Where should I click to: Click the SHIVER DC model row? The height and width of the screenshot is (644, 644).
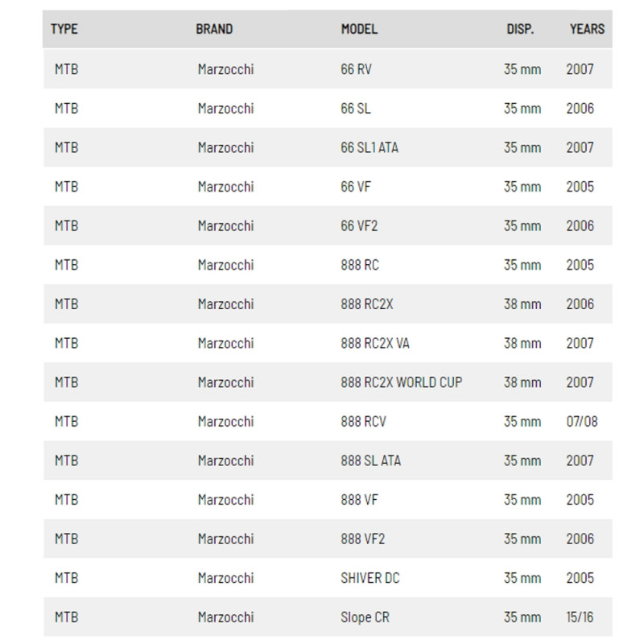[371, 578]
